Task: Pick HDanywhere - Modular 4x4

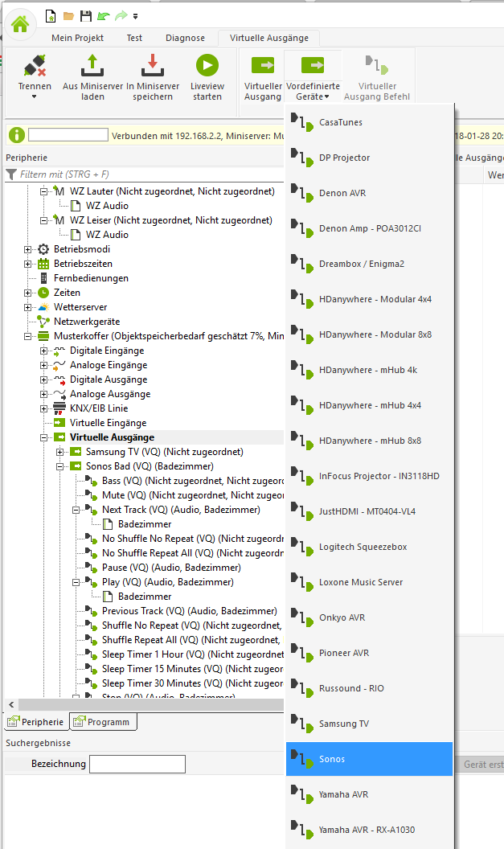Action: pos(369,299)
